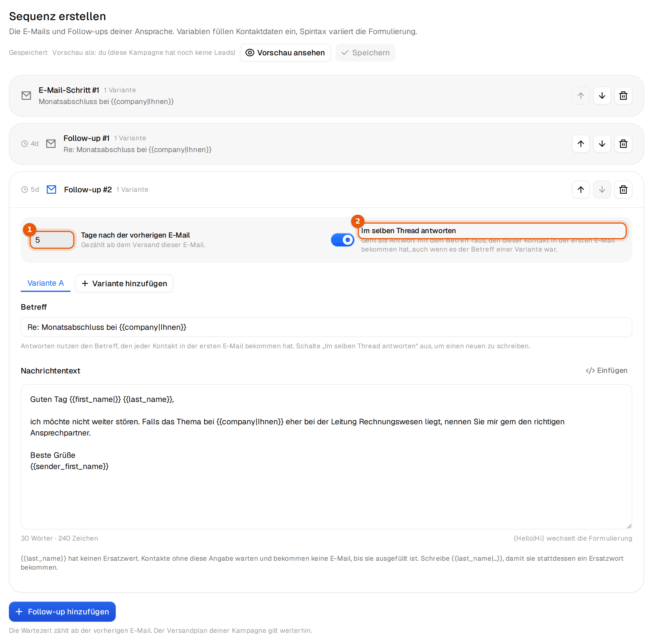Select the Variante A tab
Viewport: 653px width, 644px height.
(45, 283)
